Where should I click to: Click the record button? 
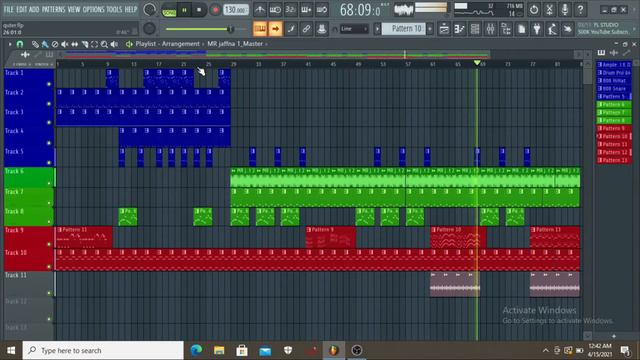pyautogui.click(x=215, y=10)
